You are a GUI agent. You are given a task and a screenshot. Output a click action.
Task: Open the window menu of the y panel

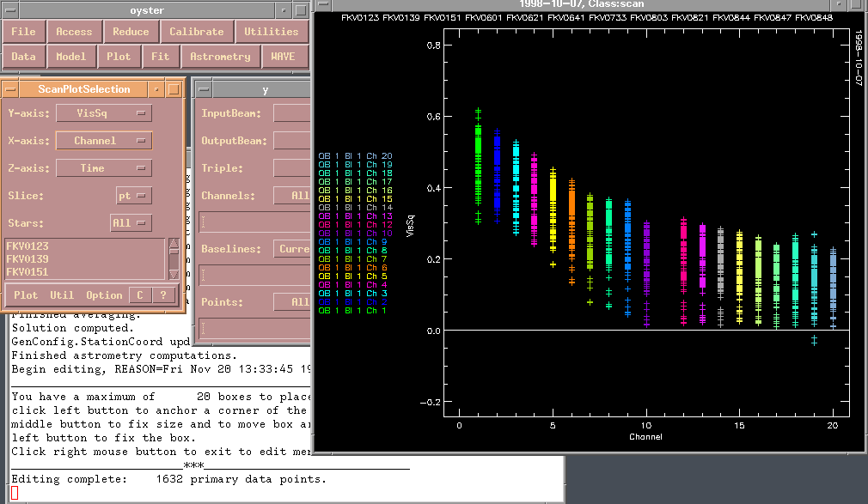(203, 89)
